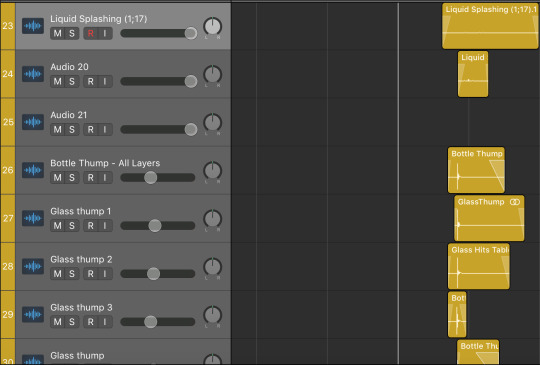Record-enable the Glass thump 2 track
Viewport: 540px width, 365px height.
pos(90,274)
